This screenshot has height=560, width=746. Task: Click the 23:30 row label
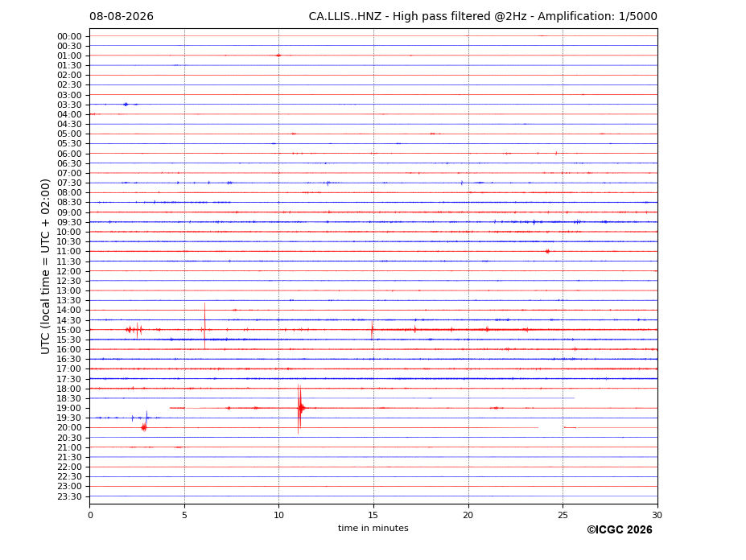coord(69,496)
